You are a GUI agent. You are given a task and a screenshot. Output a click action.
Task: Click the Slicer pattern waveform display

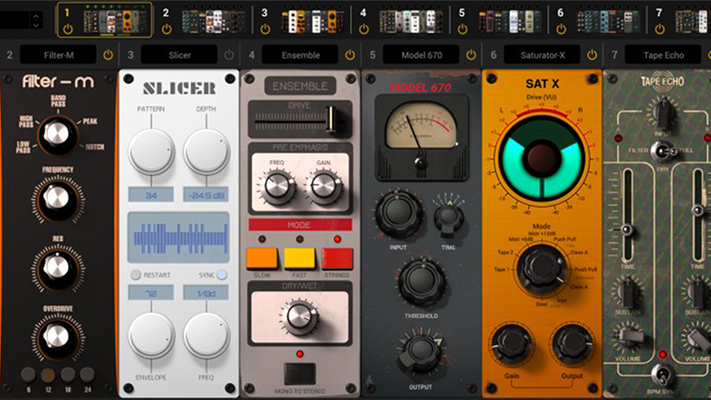point(179,237)
